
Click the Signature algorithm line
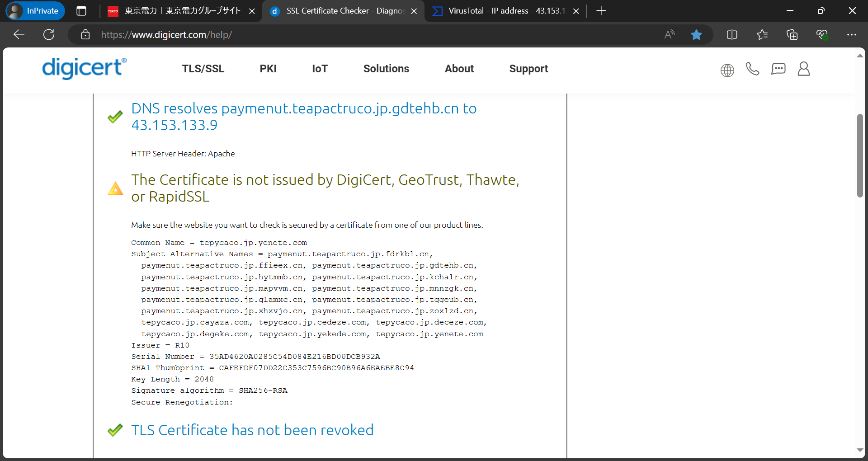pos(209,390)
